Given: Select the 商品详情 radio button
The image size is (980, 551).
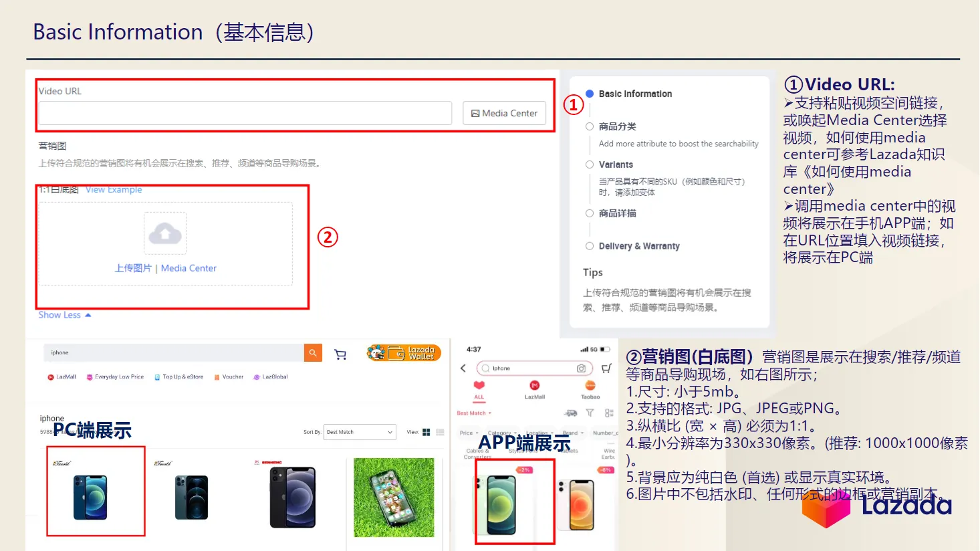Looking at the screenshot, I should coord(589,213).
